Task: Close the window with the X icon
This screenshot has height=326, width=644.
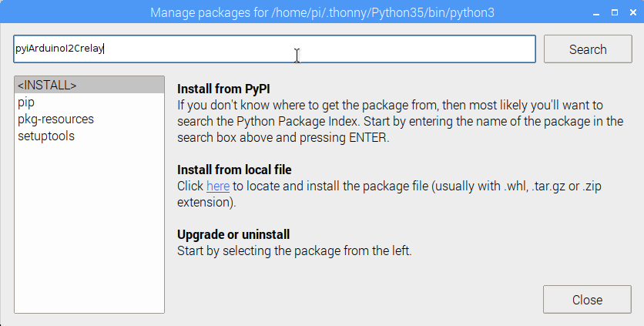Action: point(633,13)
